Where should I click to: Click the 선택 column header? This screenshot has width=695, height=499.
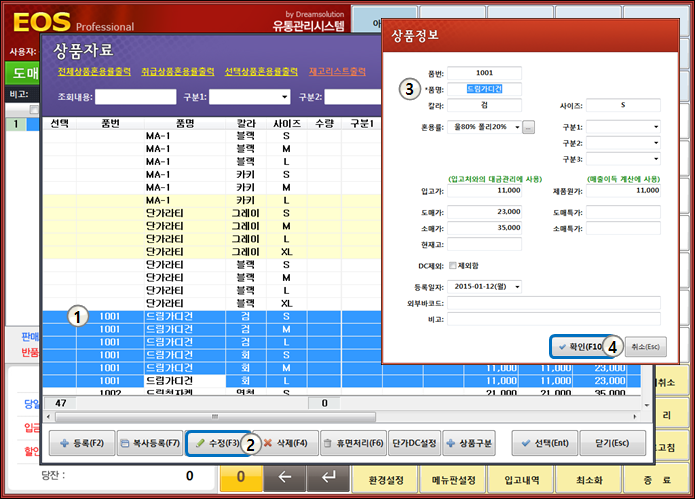pyautogui.click(x=59, y=124)
